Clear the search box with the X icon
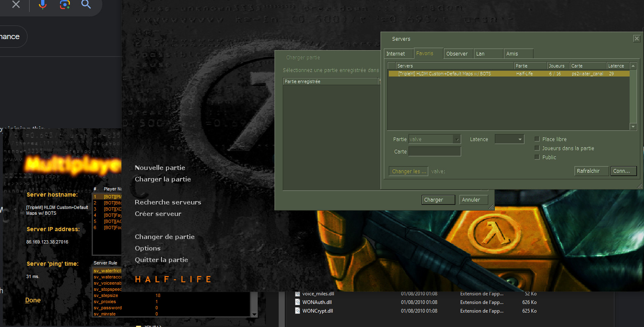Screen dimensions: 644x327 16,5
